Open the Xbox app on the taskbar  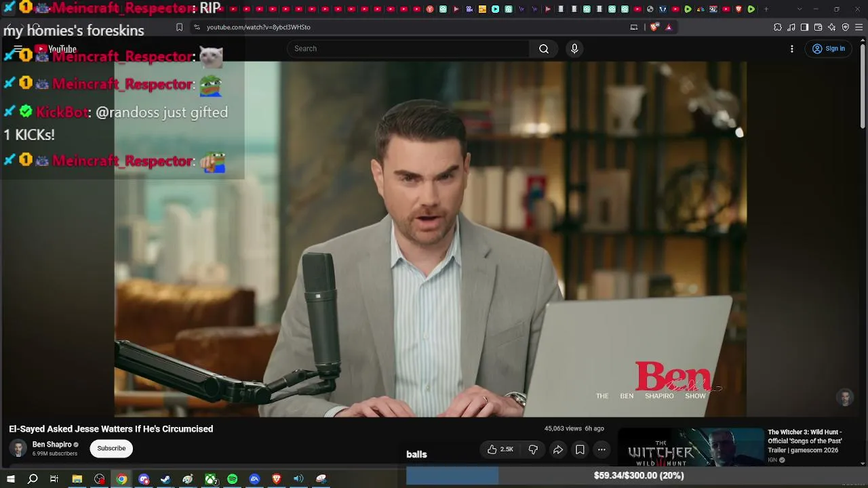211,479
